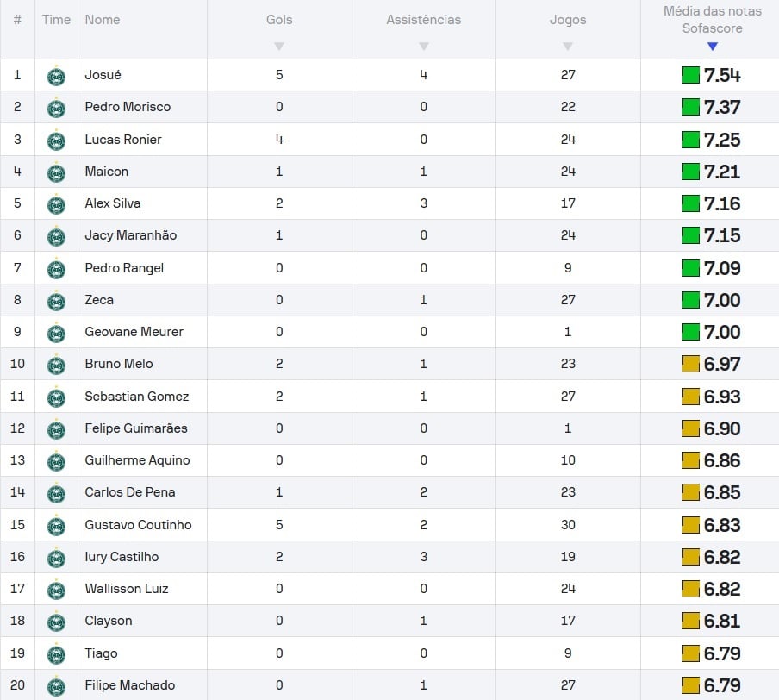This screenshot has height=700, width=779.
Task: Click the team crest in Clayson's row
Action: [56, 622]
